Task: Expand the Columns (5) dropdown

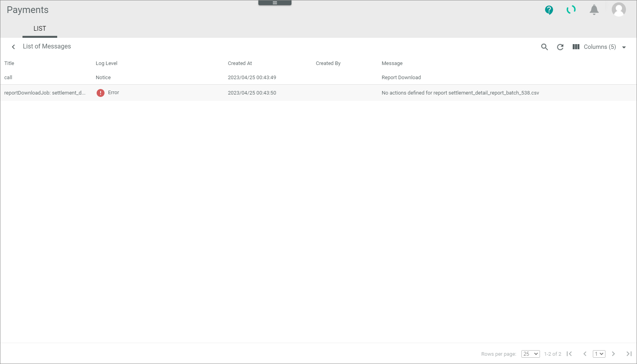Action: coord(624,47)
